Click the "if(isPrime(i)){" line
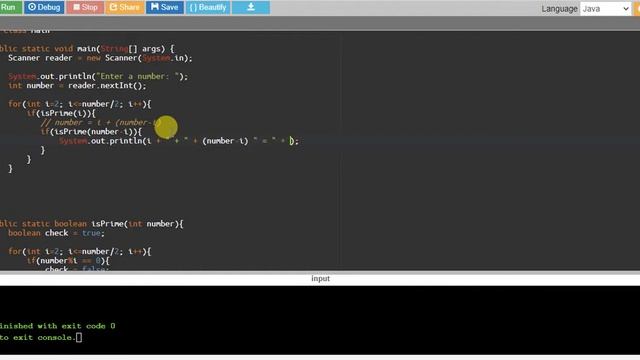Screen dimensions: 640x360 [x=61, y=113]
